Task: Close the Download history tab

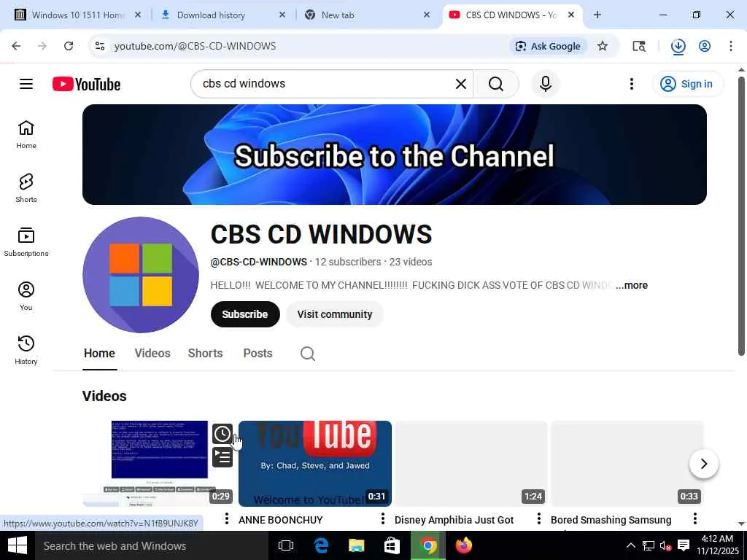Action: click(x=282, y=15)
